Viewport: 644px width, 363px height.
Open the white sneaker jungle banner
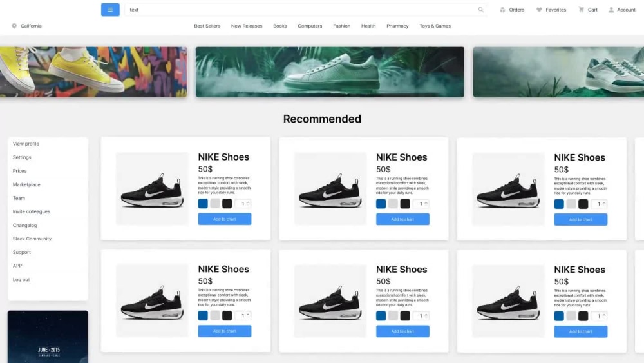329,72
